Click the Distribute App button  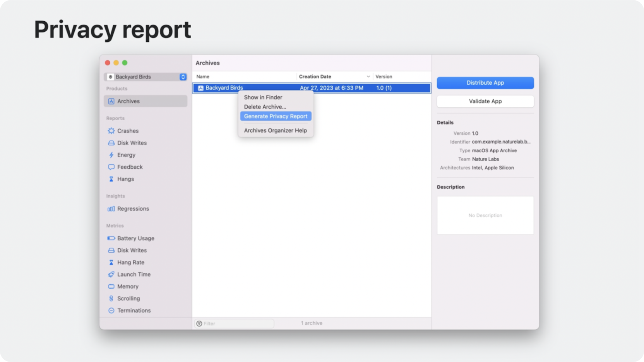pyautogui.click(x=485, y=83)
